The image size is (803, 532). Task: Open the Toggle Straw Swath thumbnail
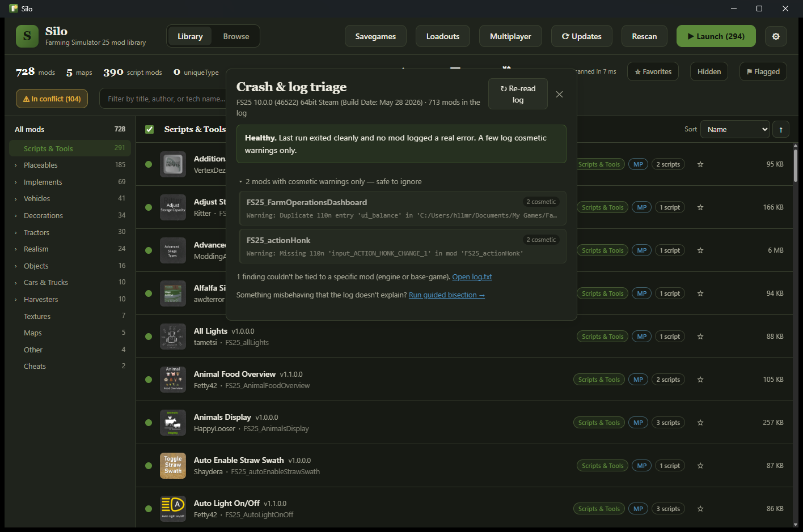(173, 466)
